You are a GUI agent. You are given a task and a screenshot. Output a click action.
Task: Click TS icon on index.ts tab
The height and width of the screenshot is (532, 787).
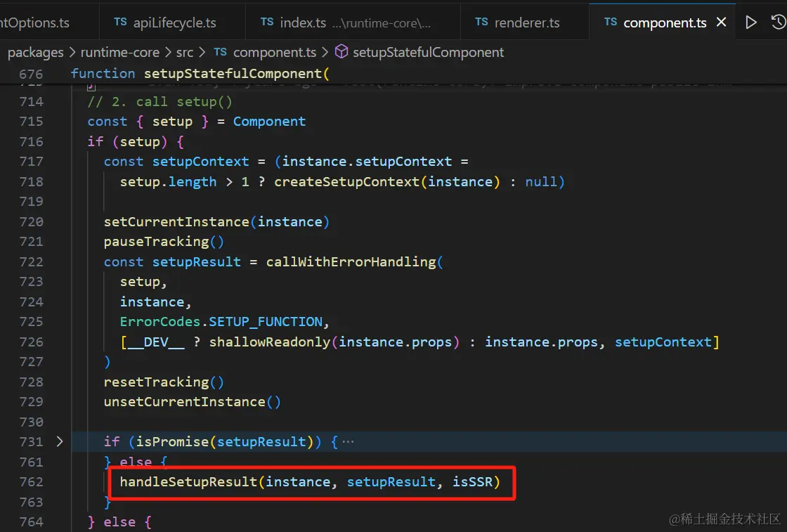pos(267,22)
